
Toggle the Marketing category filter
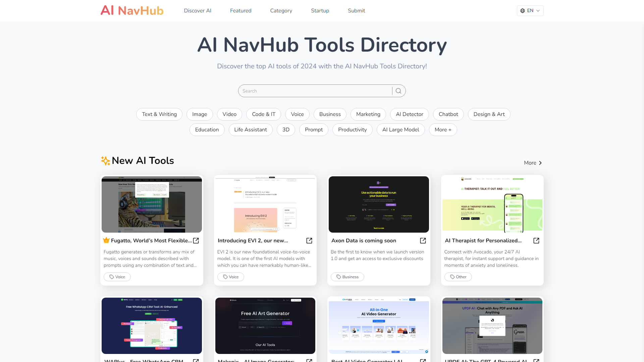[368, 114]
